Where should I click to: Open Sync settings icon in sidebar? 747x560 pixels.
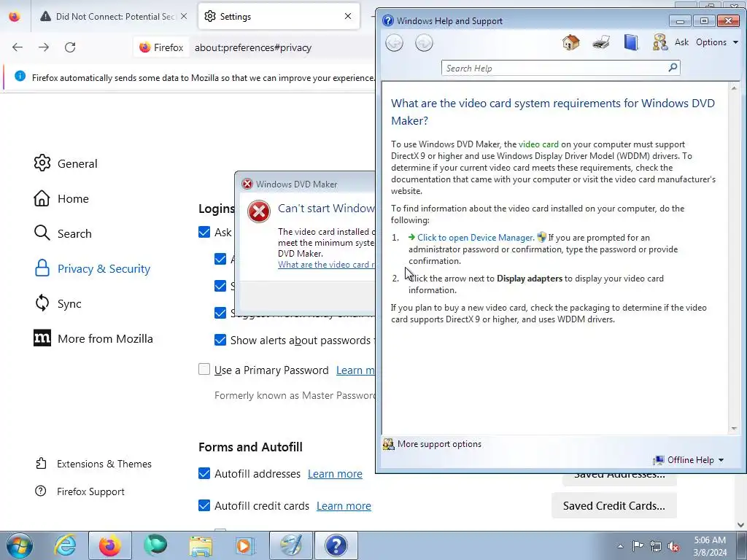[42, 303]
